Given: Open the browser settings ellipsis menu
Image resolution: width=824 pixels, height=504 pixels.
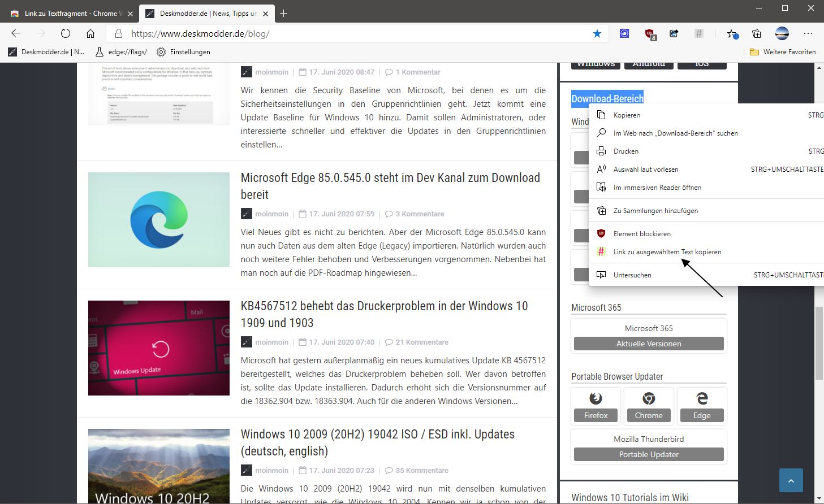Looking at the screenshot, I should pyautogui.click(x=808, y=33).
